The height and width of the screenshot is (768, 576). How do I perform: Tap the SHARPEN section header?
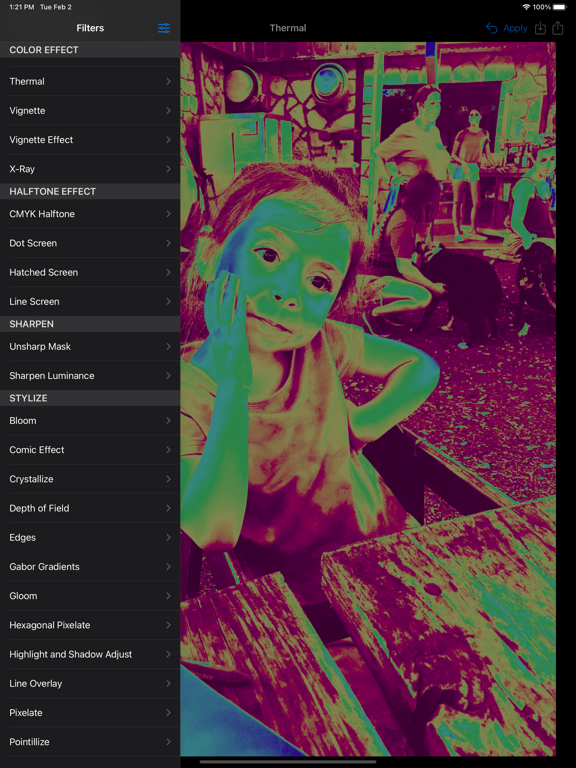point(90,324)
